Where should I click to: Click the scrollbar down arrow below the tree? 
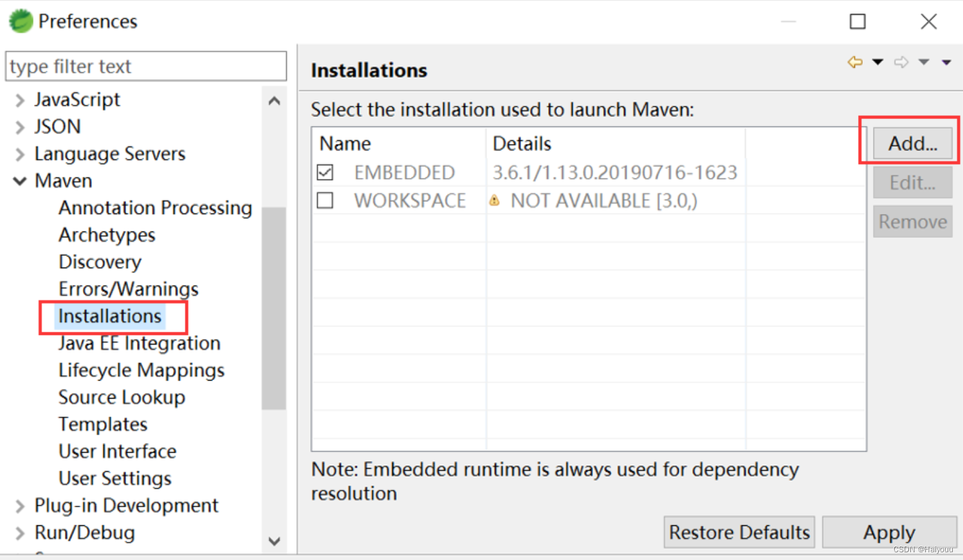point(274,541)
